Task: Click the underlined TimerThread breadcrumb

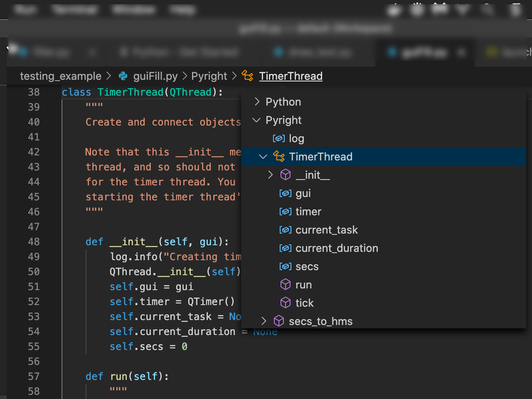Action: [x=291, y=76]
